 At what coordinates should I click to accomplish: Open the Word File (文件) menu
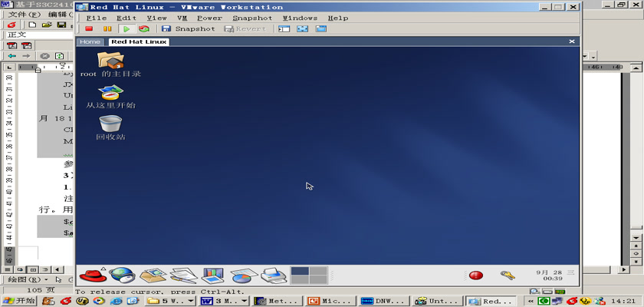click(24, 15)
